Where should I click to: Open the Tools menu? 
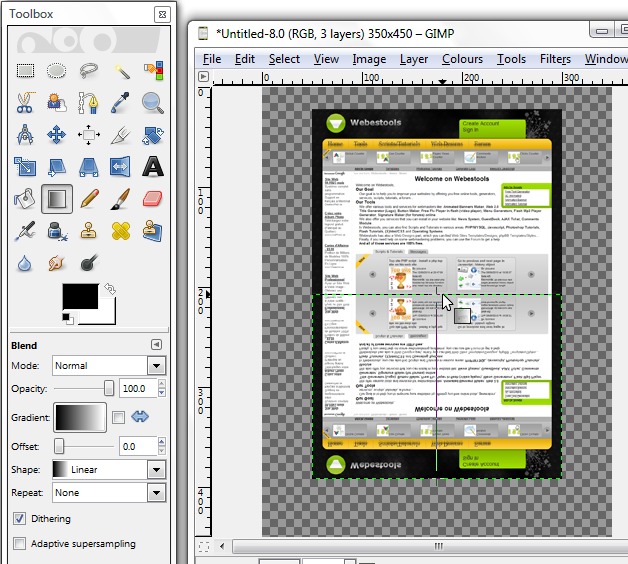click(511, 59)
